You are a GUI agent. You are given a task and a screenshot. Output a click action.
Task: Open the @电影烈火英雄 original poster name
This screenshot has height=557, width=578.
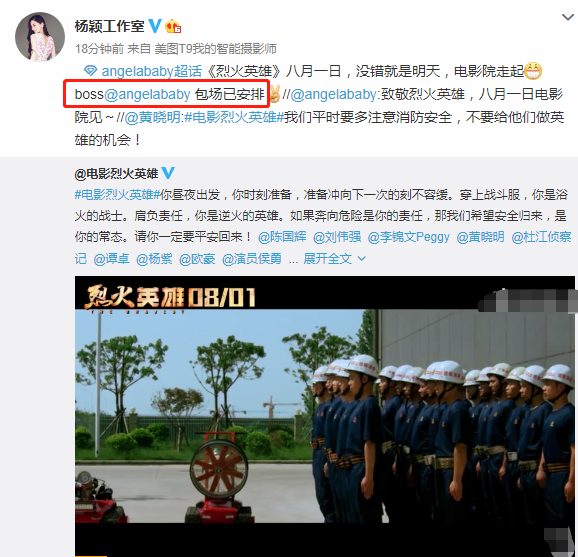pyautogui.click(x=116, y=173)
